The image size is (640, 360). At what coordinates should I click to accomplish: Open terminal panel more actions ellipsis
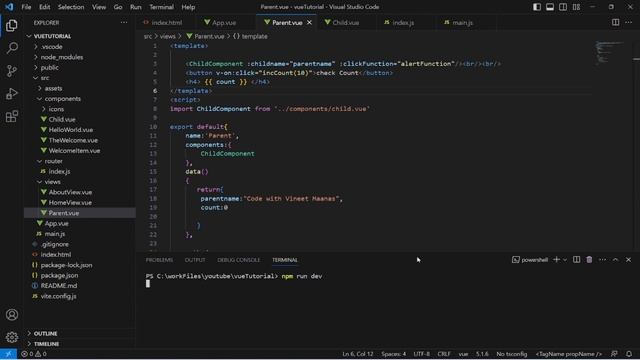[x=602, y=260]
